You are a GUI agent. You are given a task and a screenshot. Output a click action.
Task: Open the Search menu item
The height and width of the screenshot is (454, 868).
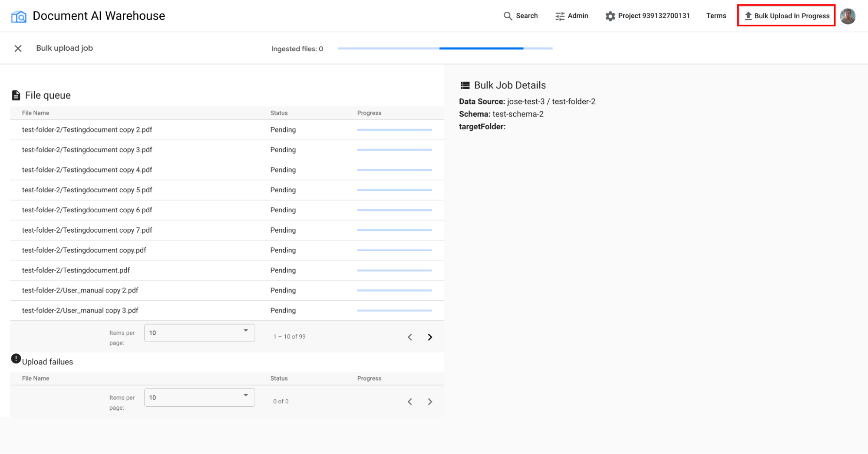pyautogui.click(x=521, y=16)
